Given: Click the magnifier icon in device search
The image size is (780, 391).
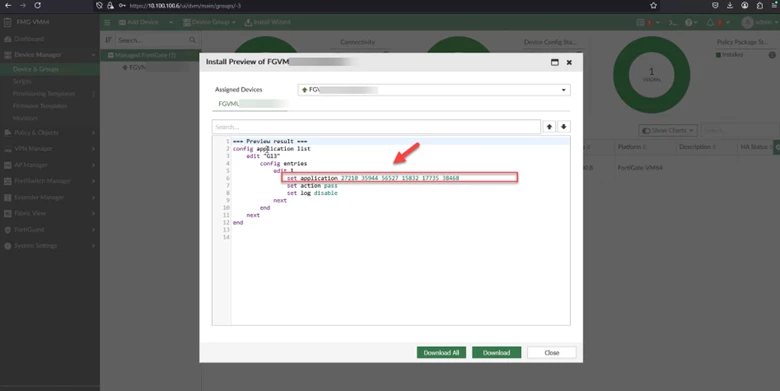Looking at the screenshot, I should (x=193, y=40).
